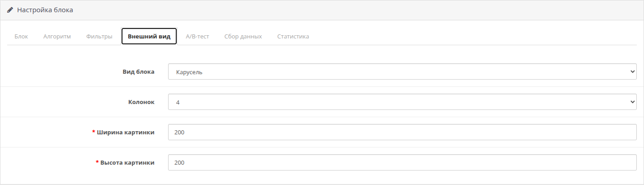This screenshot has height=185, width=644.
Task: View the Статистика tab
Action: 293,37
